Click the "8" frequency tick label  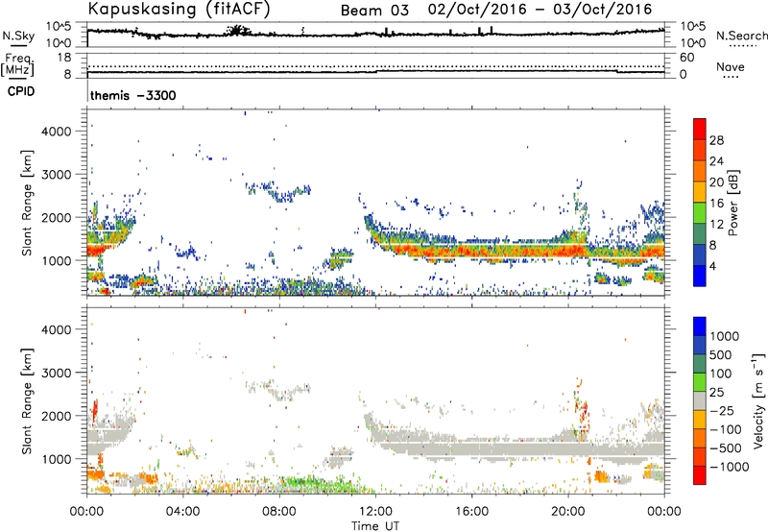[67, 75]
